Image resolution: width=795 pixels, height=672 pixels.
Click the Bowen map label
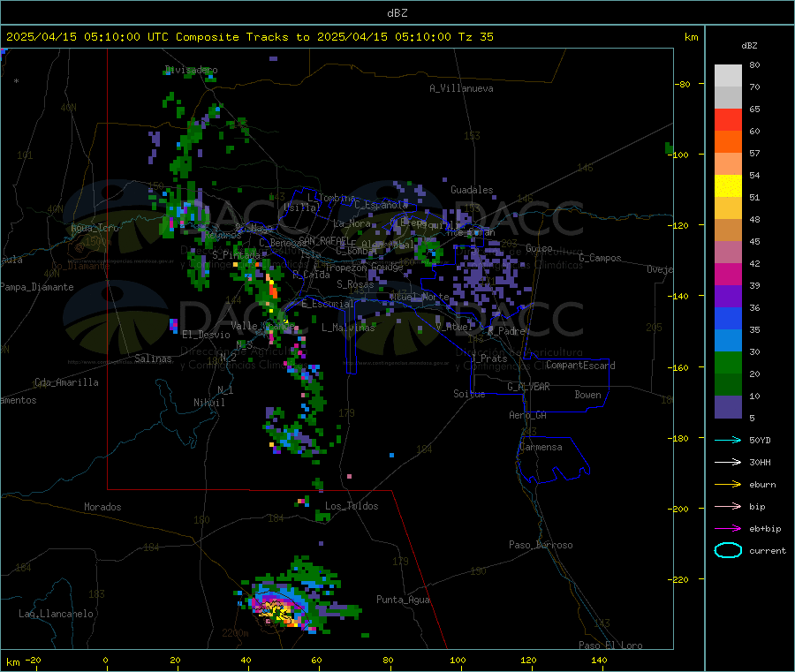587,394
